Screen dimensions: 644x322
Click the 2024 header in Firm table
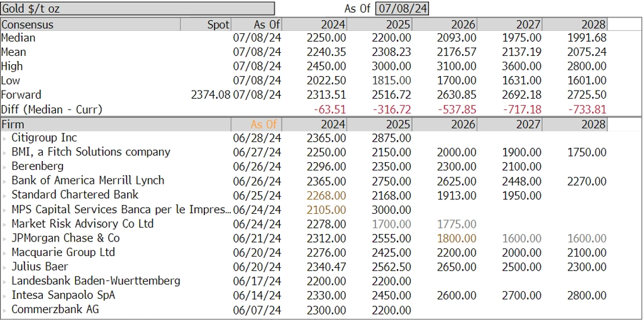(x=314, y=124)
